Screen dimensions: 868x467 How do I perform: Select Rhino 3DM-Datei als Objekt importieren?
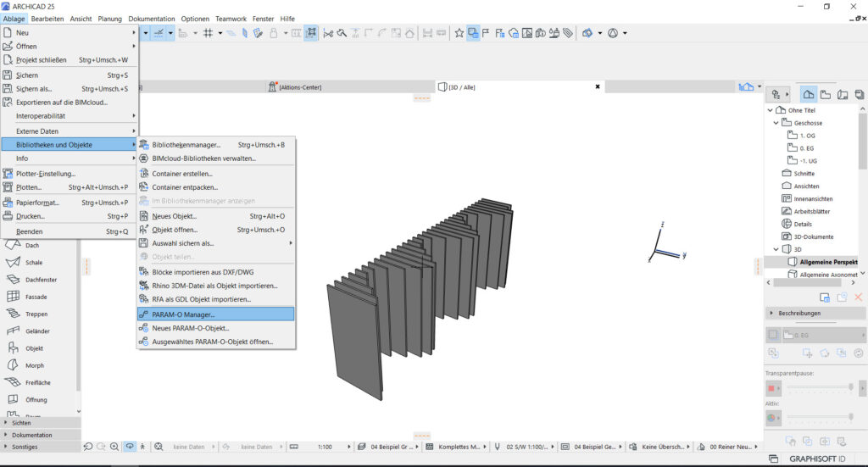[215, 286]
